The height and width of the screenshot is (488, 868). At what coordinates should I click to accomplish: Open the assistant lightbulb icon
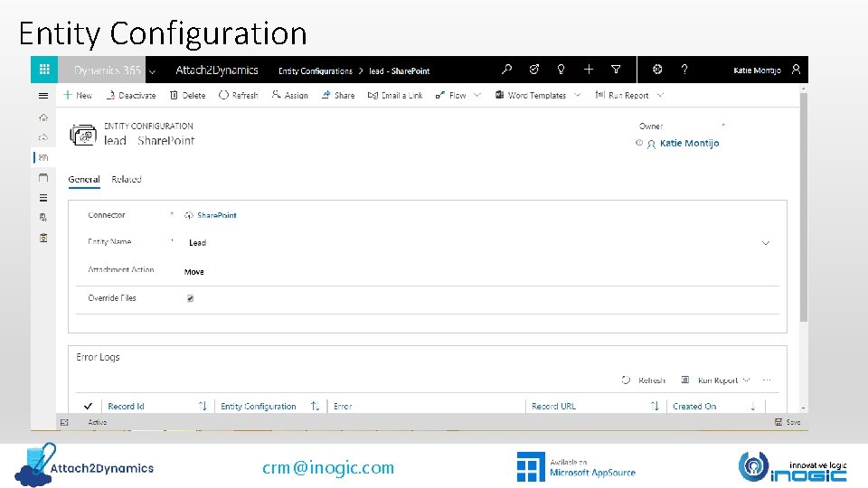tap(561, 70)
